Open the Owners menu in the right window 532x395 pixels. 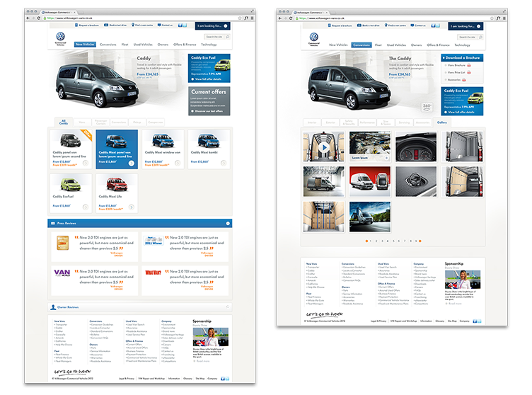[x=416, y=45]
